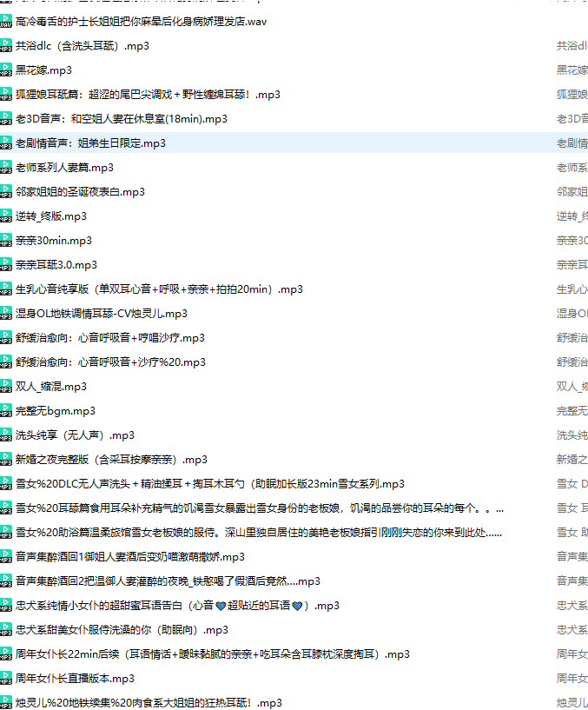Click the icon for 新婚之夜完整版 mp3
The image size is (588, 710).
6,460
